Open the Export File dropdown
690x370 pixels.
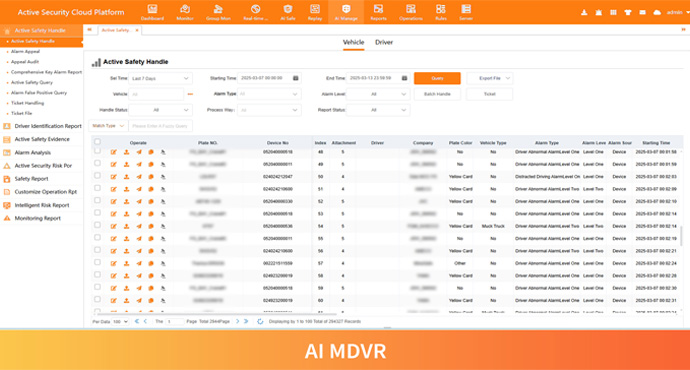(x=489, y=78)
